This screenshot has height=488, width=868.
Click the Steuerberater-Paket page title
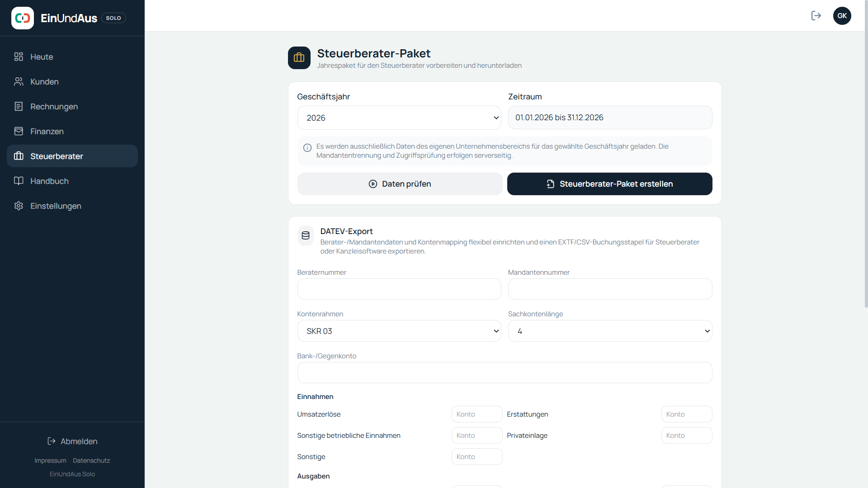click(374, 53)
